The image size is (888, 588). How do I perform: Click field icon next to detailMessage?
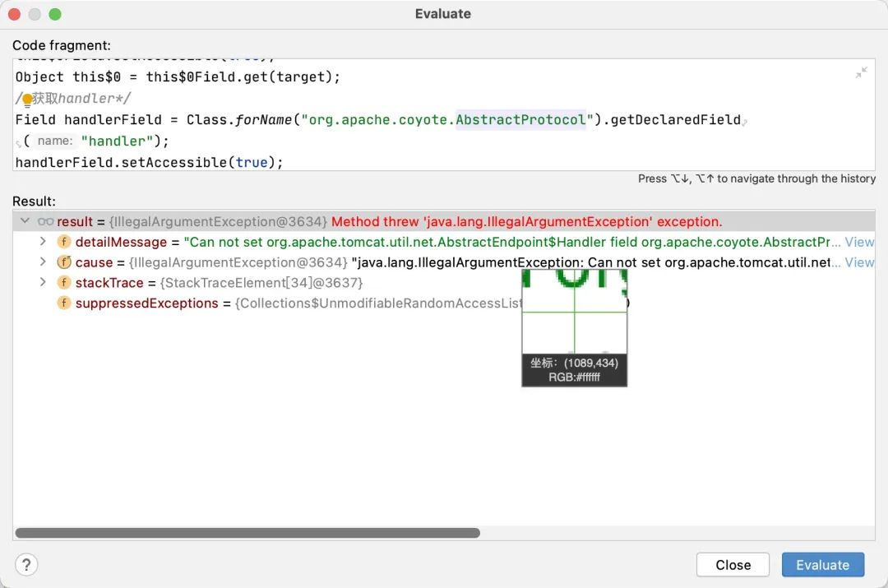63,242
